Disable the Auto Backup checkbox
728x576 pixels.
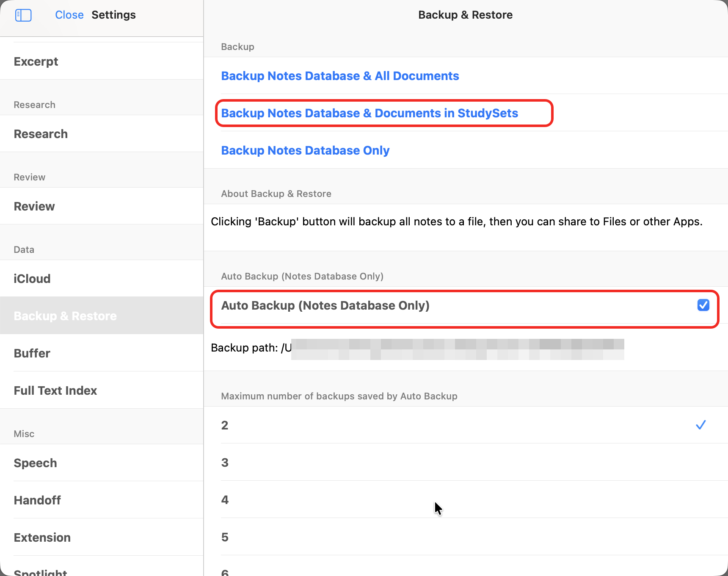703,305
